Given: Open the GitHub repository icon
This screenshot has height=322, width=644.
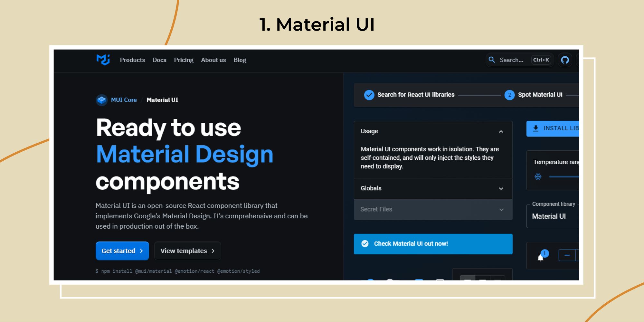Looking at the screenshot, I should pyautogui.click(x=565, y=60).
